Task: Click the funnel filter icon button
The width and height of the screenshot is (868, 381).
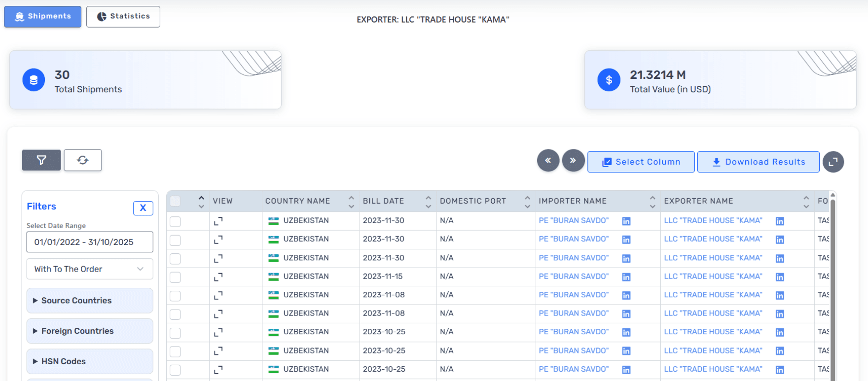Action: [41, 160]
